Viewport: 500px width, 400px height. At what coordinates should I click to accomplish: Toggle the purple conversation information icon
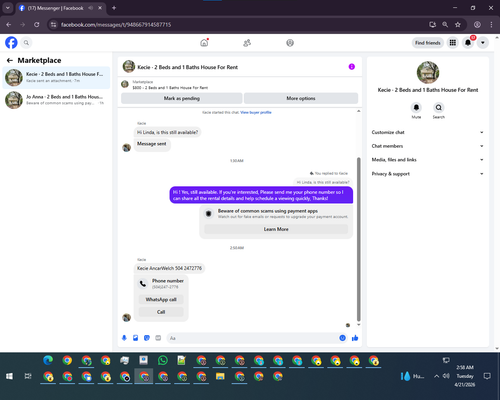click(x=352, y=67)
